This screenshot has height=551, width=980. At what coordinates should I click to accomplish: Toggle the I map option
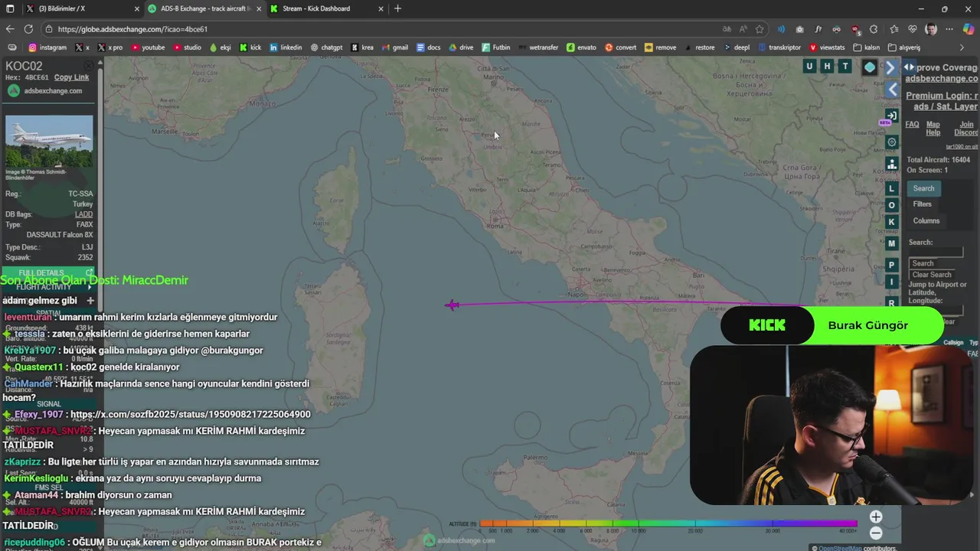click(x=891, y=282)
